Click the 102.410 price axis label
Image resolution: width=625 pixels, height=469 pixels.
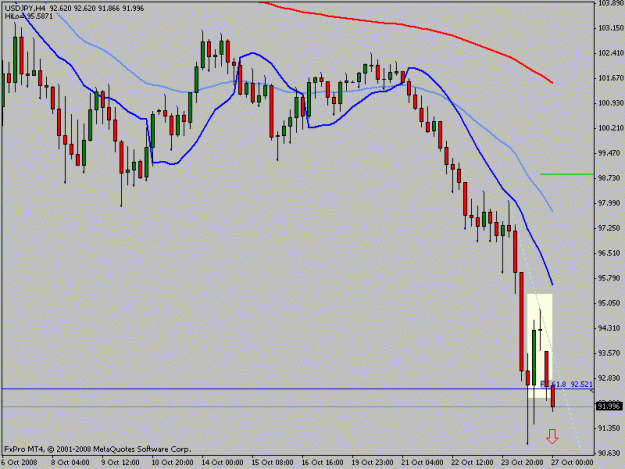click(610, 53)
